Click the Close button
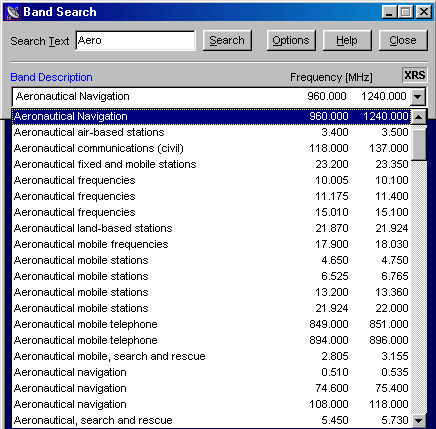Viewport: 436px width, 429px height. click(403, 40)
